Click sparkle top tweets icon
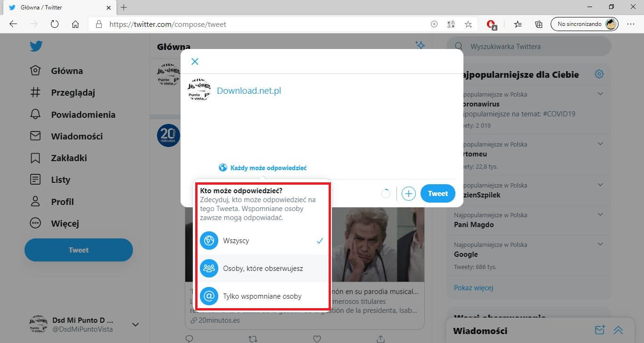 [x=420, y=45]
